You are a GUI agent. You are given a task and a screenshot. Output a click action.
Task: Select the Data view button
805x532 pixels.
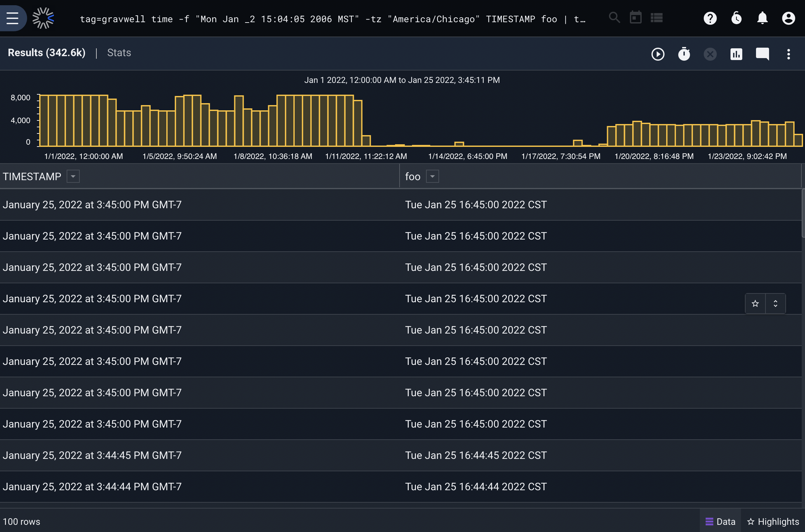point(720,521)
